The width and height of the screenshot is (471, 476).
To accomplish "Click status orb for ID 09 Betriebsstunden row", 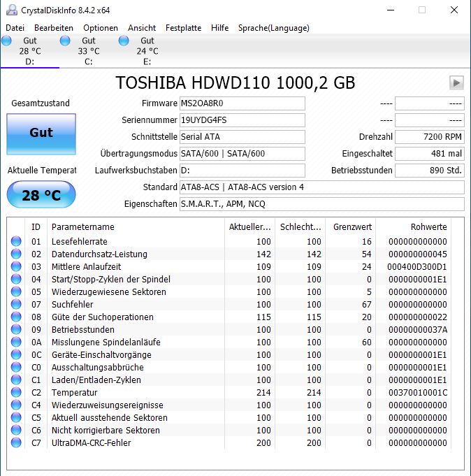I will point(16,329).
